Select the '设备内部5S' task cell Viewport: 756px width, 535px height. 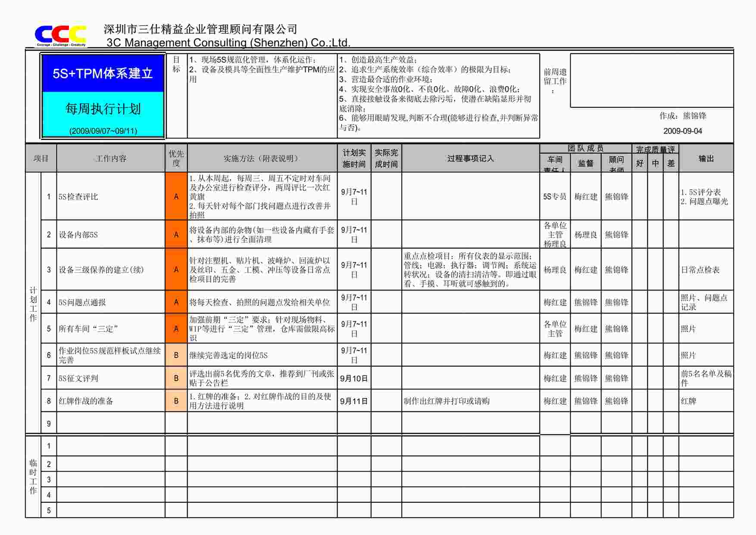coord(111,234)
